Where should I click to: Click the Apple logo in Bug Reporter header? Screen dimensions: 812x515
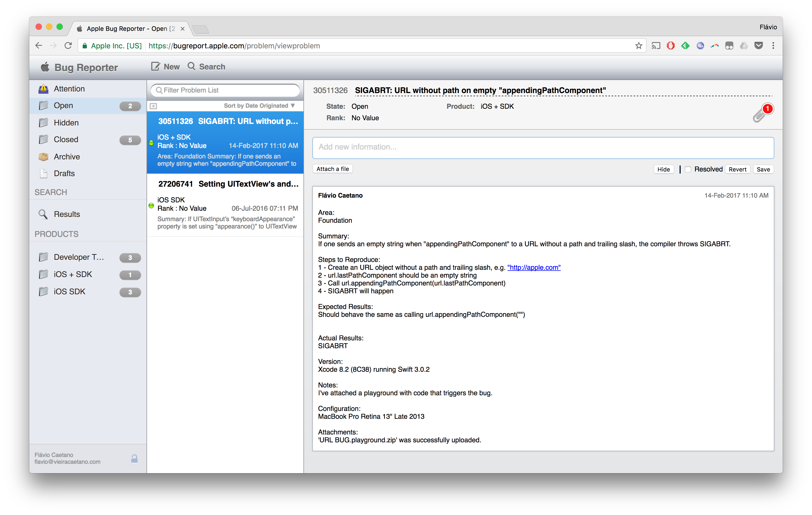click(45, 67)
